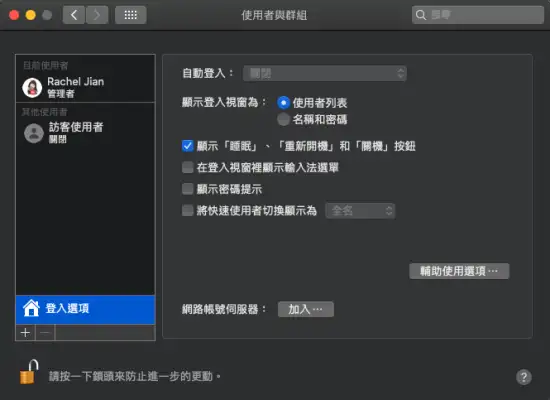This screenshot has width=550, height=400.
Task: Click the yellow minimize window button
Action: [31, 15]
